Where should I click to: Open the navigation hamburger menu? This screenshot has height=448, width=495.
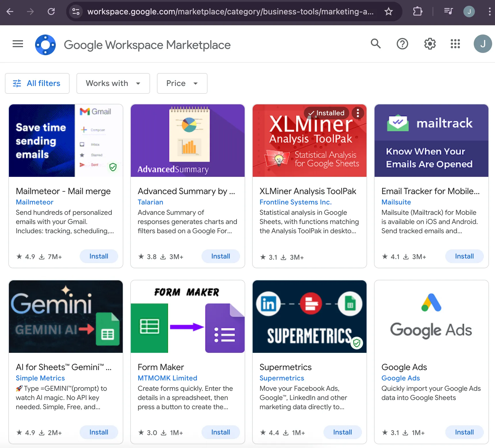18,44
